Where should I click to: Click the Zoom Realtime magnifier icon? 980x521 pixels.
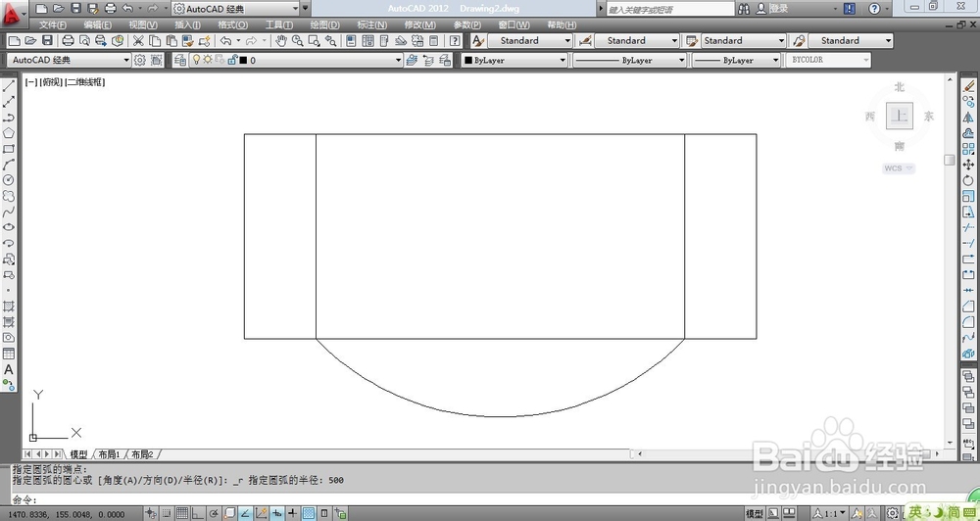[298, 40]
